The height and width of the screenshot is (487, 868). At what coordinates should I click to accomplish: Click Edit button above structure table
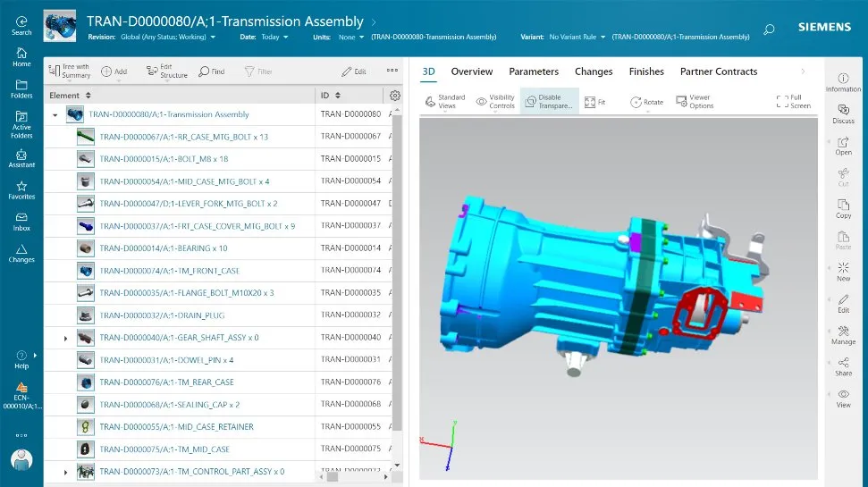(x=354, y=71)
